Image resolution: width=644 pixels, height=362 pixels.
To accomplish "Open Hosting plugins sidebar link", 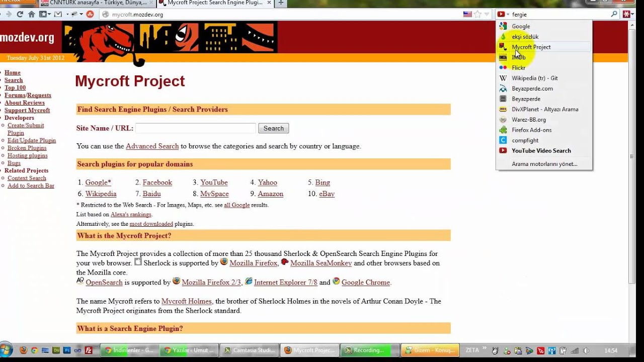I will 28,155.
